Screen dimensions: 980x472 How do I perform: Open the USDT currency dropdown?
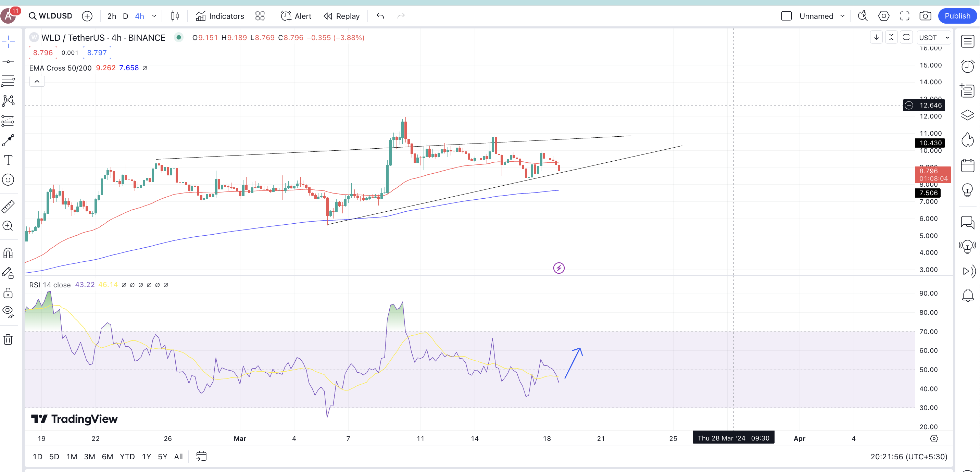933,37
